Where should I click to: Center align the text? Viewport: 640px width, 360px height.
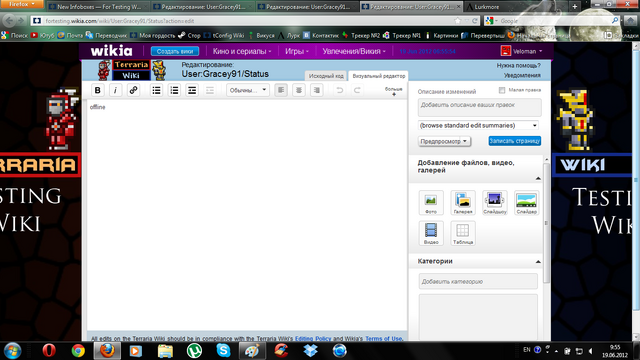tap(299, 90)
